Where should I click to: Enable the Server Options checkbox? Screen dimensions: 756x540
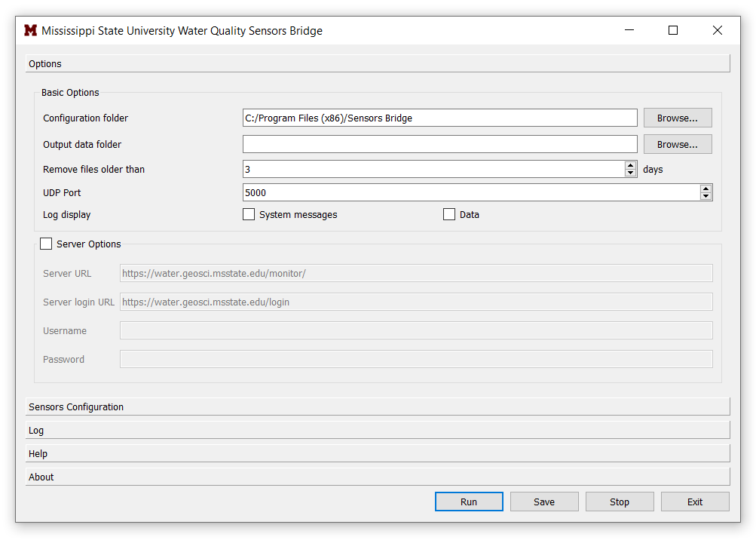tap(46, 244)
